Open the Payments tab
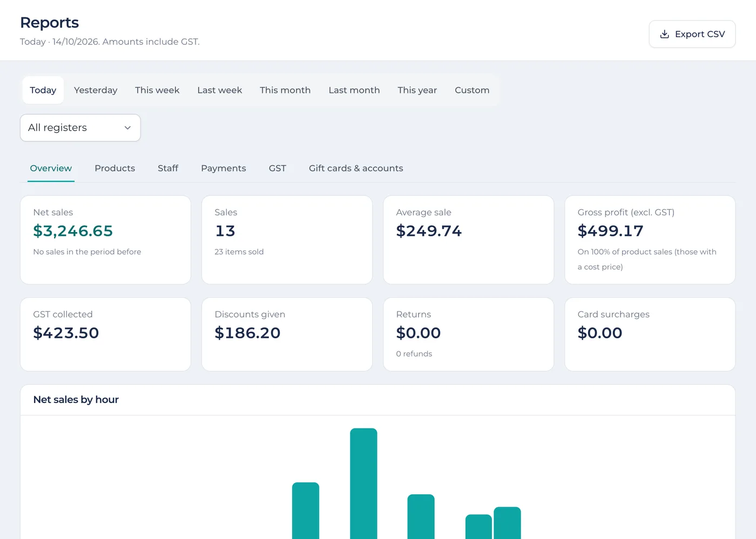The width and height of the screenshot is (756, 539). (x=224, y=168)
